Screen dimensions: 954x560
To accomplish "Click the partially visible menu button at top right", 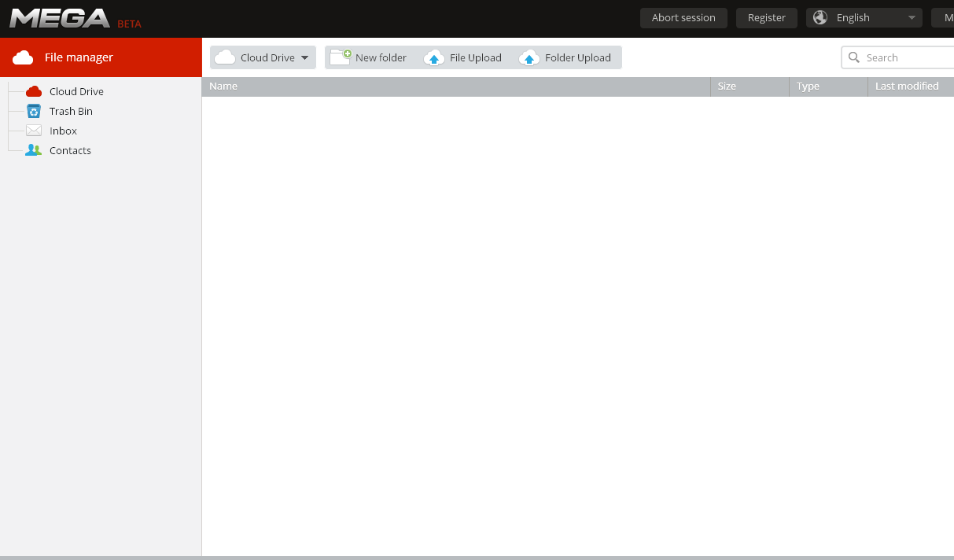I will (943, 17).
